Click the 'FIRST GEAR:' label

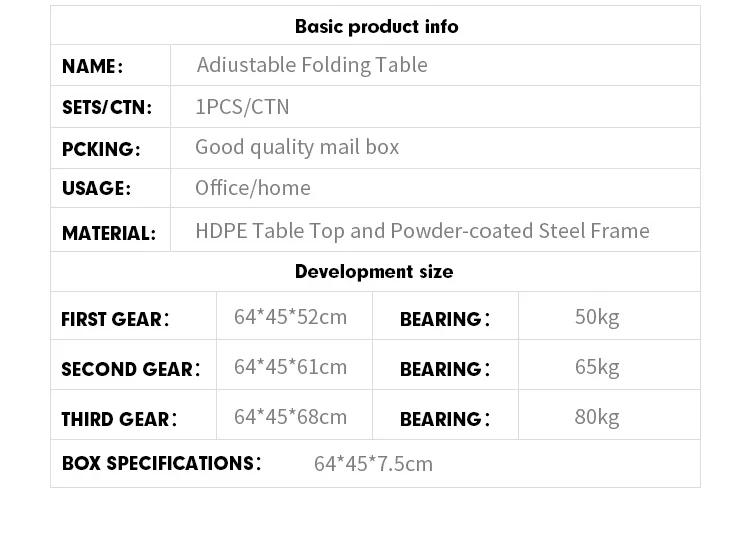[x=115, y=319]
